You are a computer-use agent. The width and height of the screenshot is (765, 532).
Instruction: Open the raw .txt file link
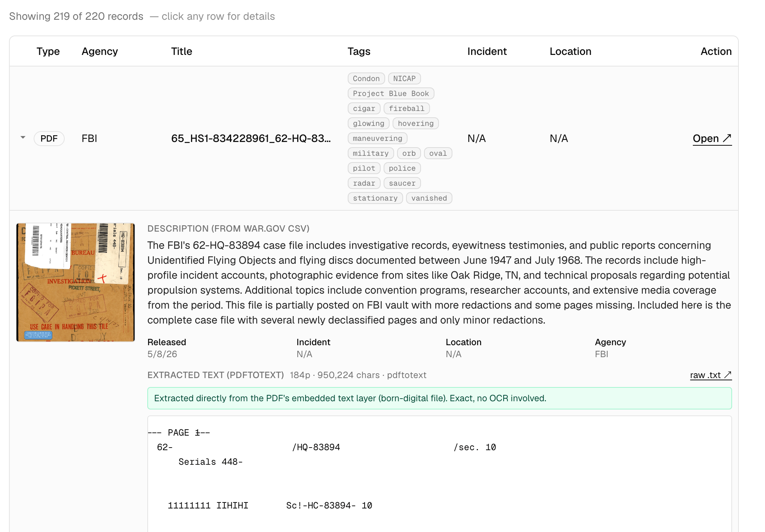[x=710, y=375]
